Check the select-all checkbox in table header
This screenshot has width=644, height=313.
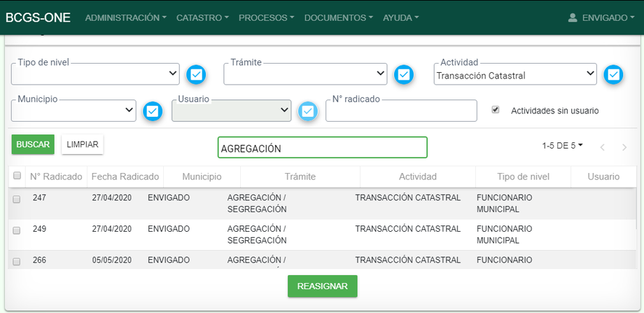[17, 176]
